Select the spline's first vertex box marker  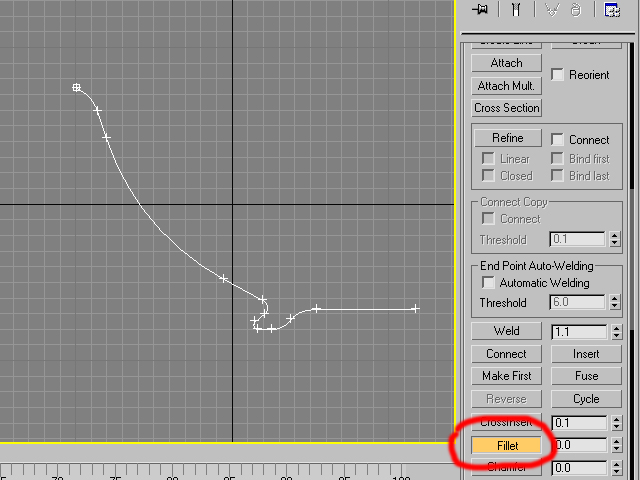coord(77,88)
